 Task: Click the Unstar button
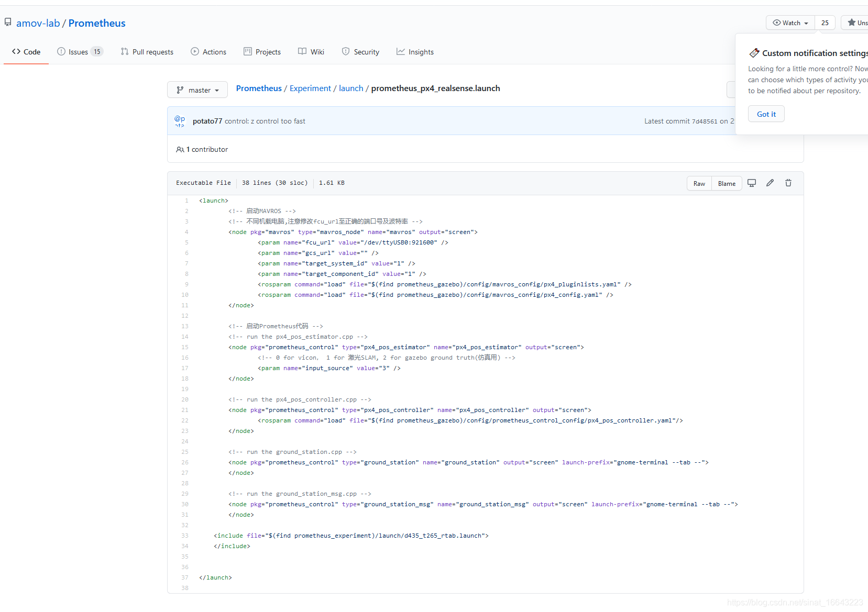coord(855,23)
